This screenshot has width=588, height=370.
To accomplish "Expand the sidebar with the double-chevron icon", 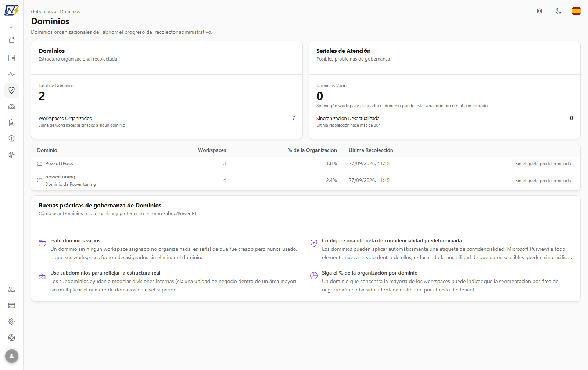I will (x=12, y=26).
